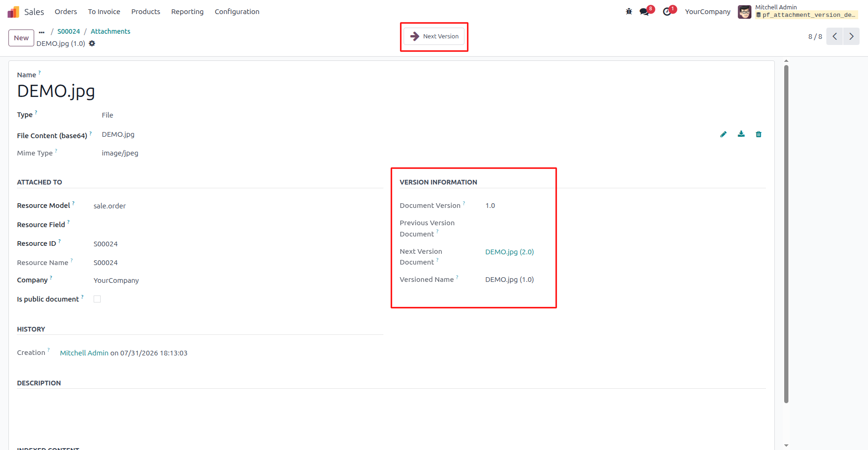The image size is (868, 450).
Task: Open the messages chat bubble icon
Action: [645, 12]
